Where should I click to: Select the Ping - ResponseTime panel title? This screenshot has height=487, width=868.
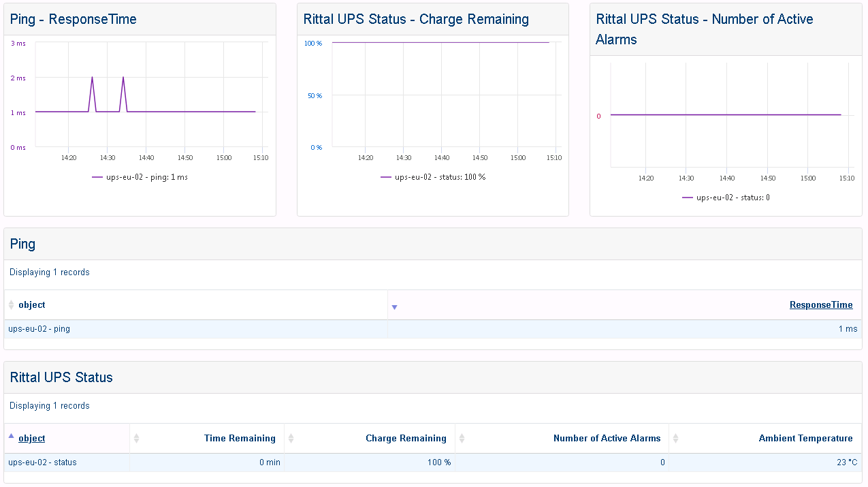pyautogui.click(x=71, y=19)
